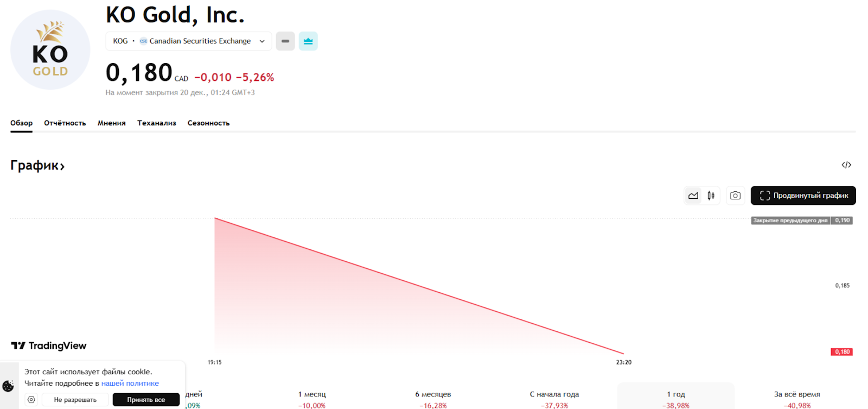Switch to the Теханализ tab
This screenshot has width=868, height=409.
(x=156, y=123)
